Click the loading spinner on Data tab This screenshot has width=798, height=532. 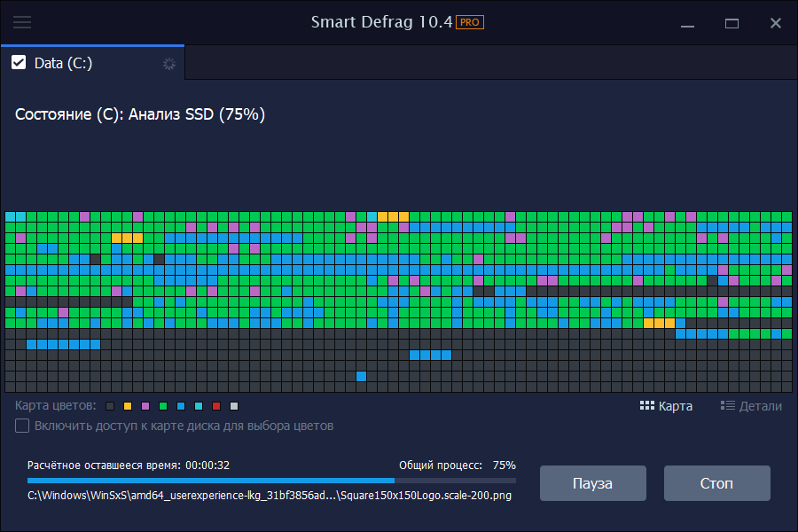169,64
